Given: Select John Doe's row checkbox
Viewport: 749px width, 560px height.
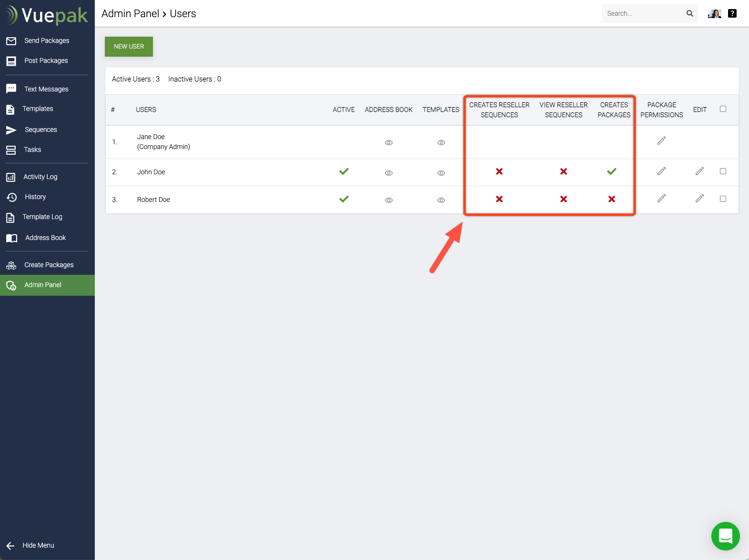Looking at the screenshot, I should click(723, 171).
